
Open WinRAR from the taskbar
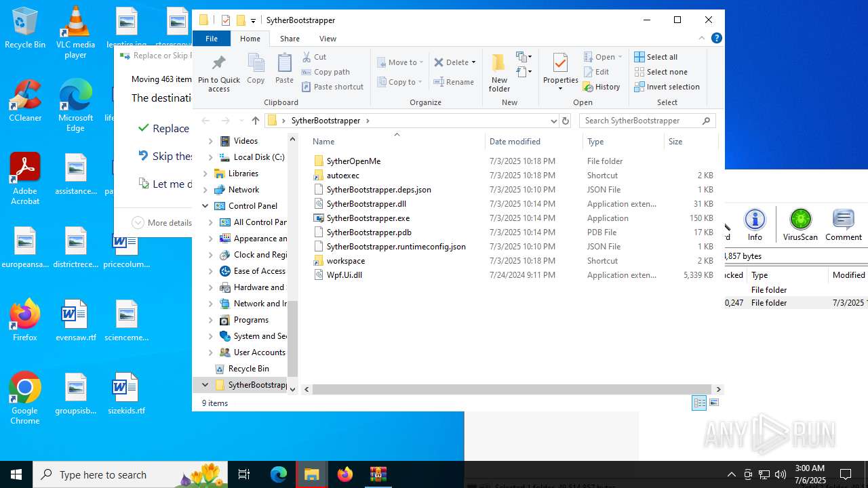[378, 474]
